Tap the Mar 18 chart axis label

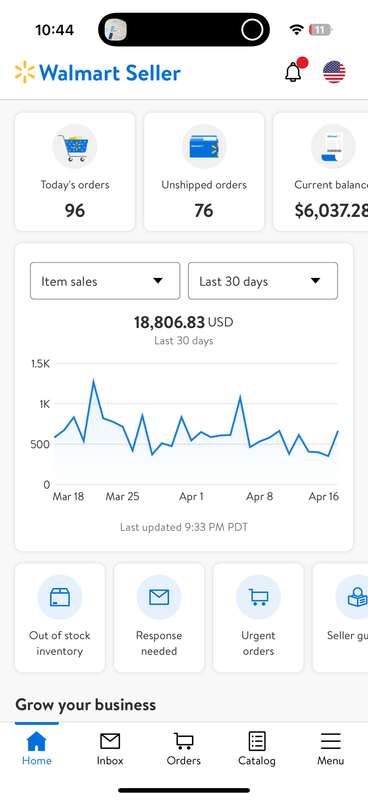pos(68,496)
